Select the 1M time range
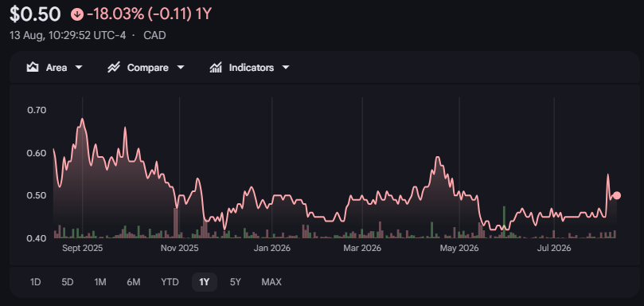 tap(100, 282)
